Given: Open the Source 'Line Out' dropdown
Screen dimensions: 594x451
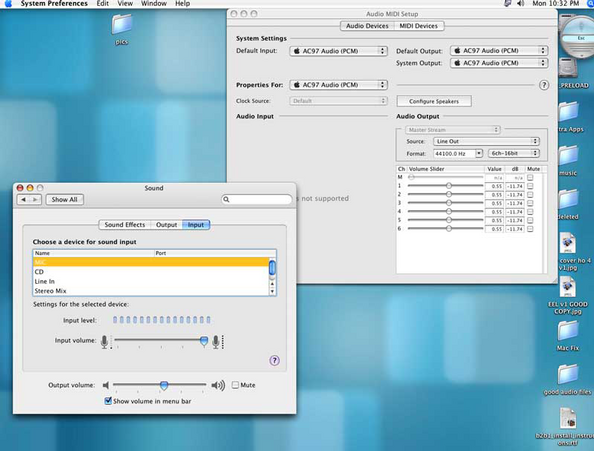Looking at the screenshot, I should (486, 141).
